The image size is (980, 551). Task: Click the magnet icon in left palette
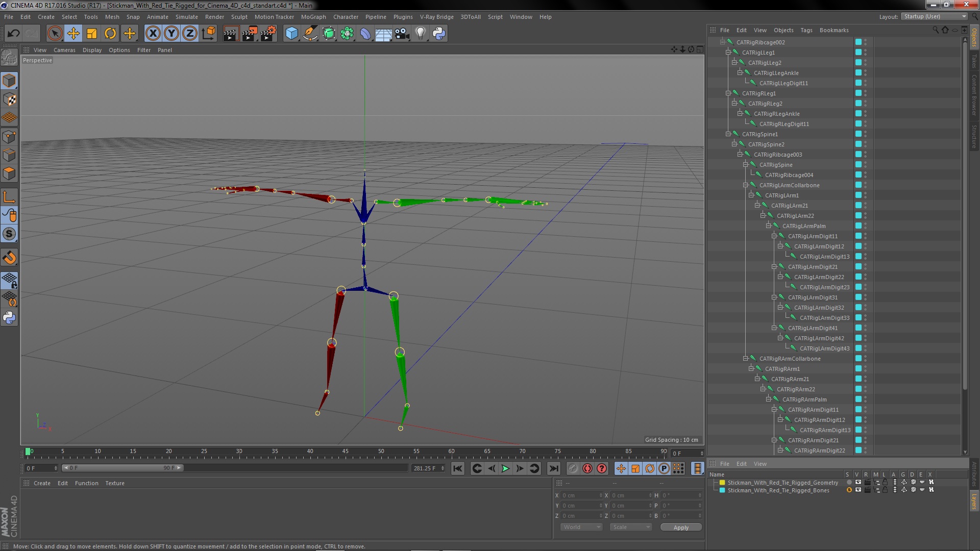pyautogui.click(x=9, y=258)
